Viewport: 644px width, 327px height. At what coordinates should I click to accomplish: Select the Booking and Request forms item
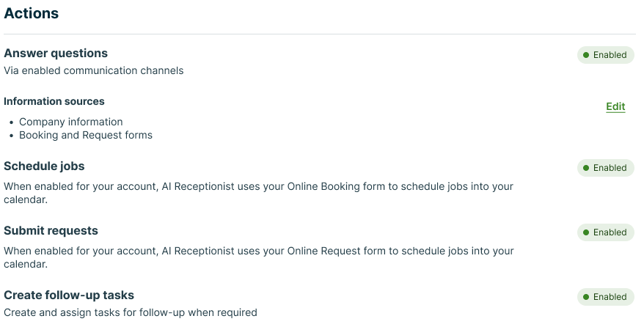(x=86, y=135)
